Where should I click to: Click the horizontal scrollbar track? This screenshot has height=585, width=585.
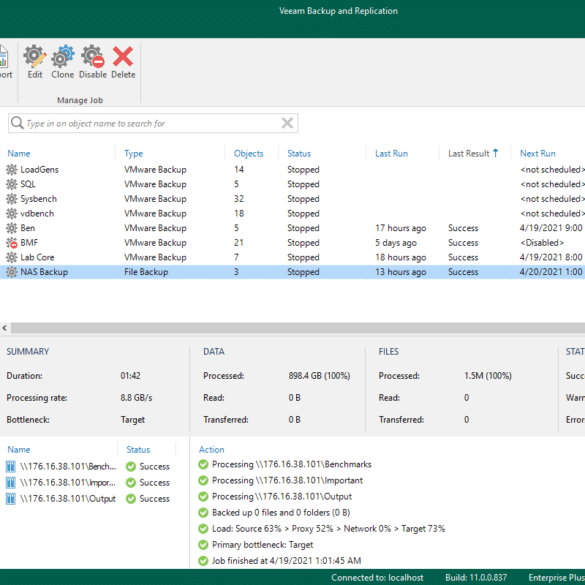(298, 328)
